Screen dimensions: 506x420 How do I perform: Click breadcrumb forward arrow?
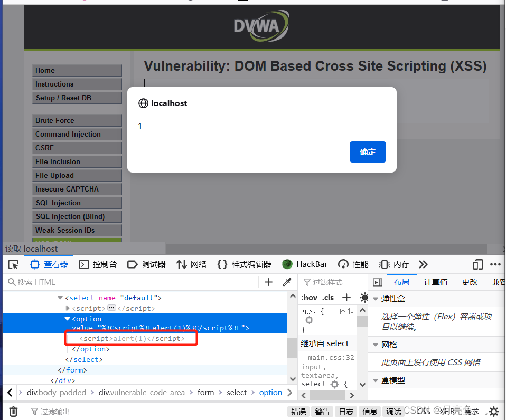[289, 393]
